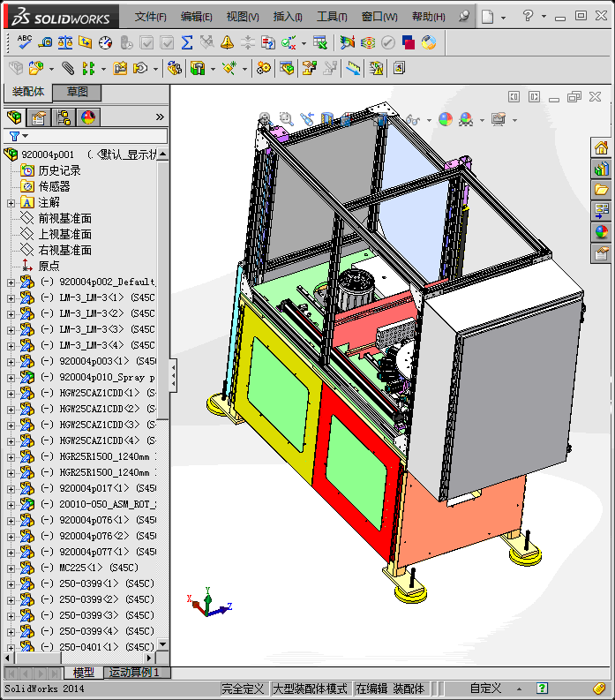615x700 pixels.
Task: Select 原点 in the tree
Action: 49,266
